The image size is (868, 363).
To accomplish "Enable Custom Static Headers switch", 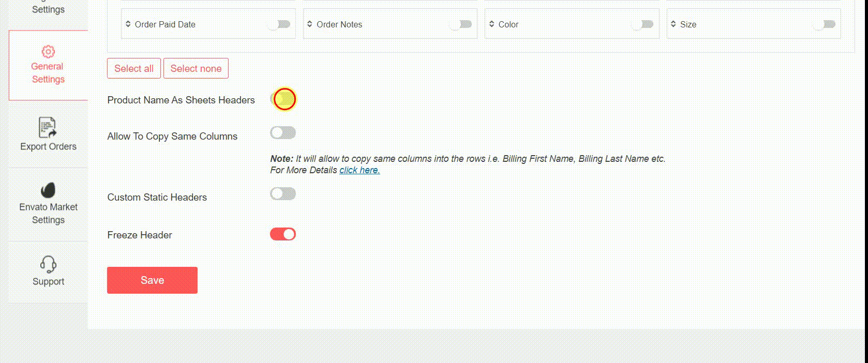I will [282, 194].
